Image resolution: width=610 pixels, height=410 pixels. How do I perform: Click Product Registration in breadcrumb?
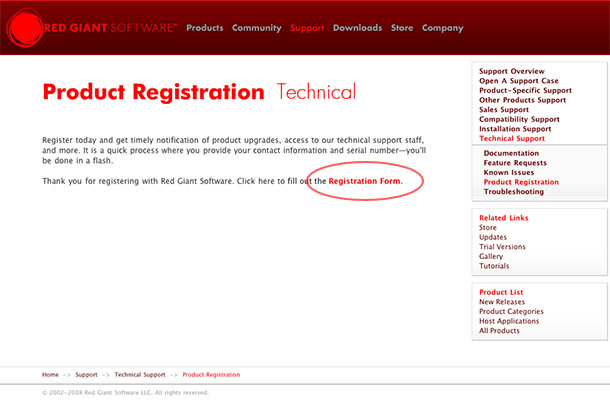[x=211, y=375]
